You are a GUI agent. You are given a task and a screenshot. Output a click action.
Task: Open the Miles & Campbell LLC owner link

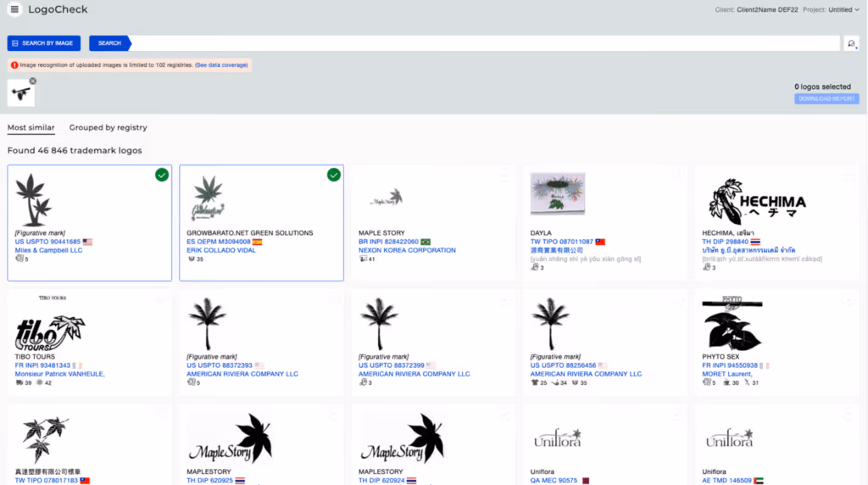48,250
